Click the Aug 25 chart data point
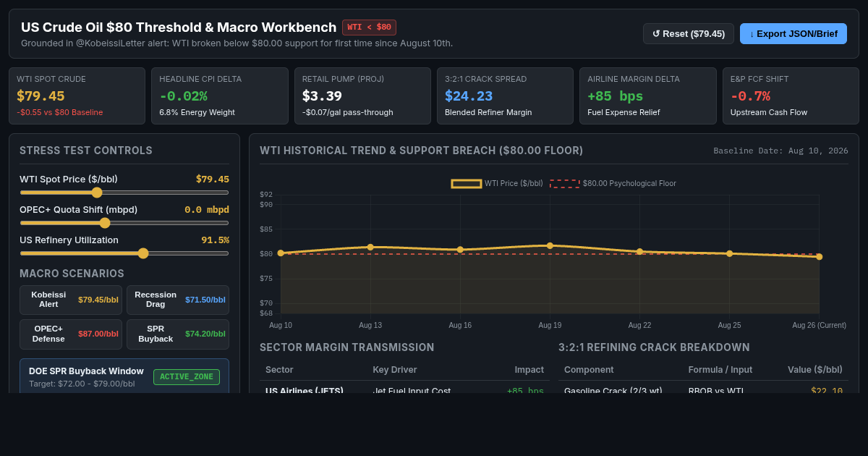The height and width of the screenshot is (456, 868). [729, 253]
